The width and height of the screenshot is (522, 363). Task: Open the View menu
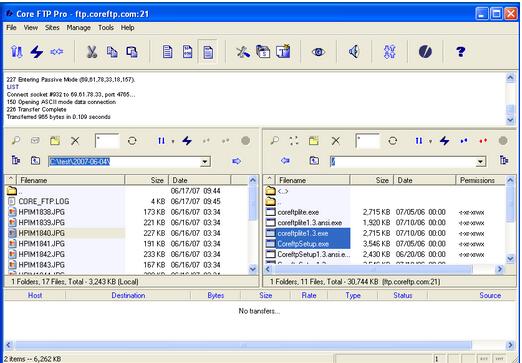31,28
